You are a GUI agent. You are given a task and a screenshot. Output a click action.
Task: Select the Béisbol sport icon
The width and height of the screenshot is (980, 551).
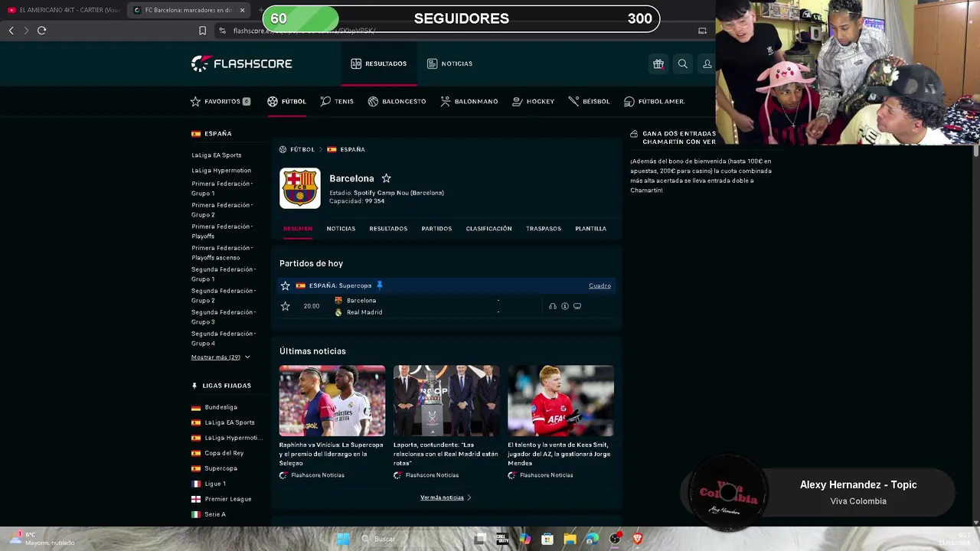click(x=573, y=101)
